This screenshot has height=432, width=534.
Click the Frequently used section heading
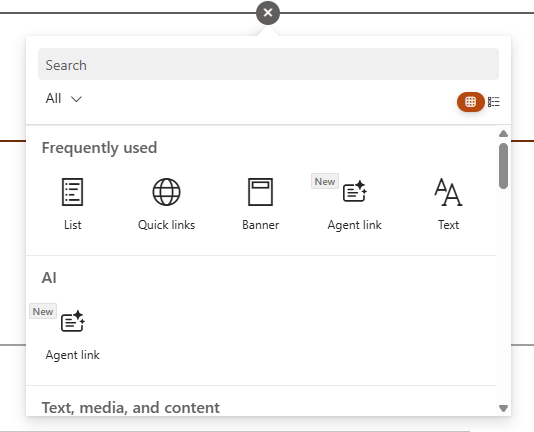[99, 148]
